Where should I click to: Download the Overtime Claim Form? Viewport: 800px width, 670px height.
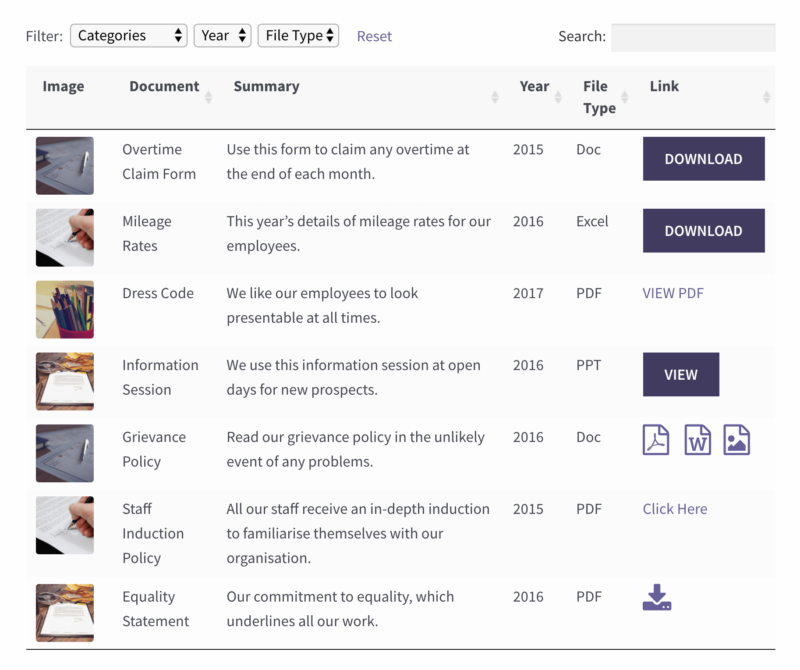pyautogui.click(x=703, y=159)
